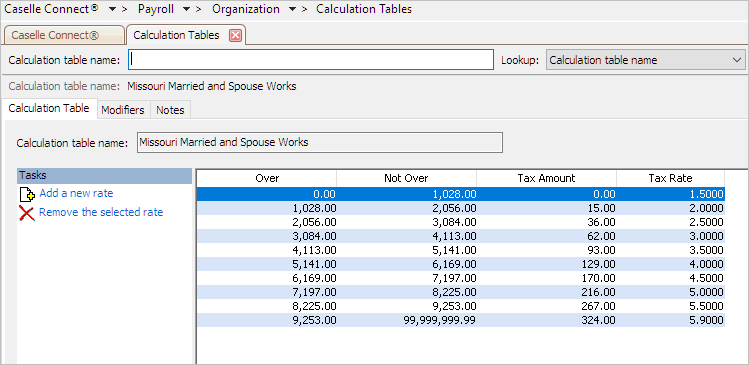Expand the Caselle Connect breadcrumb arrow
This screenshot has width=749, height=365.
click(112, 10)
